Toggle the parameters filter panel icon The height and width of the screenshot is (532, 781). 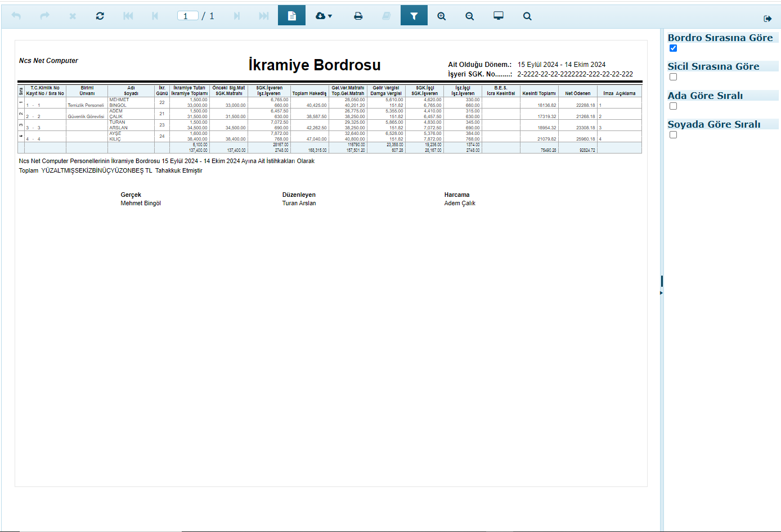414,16
